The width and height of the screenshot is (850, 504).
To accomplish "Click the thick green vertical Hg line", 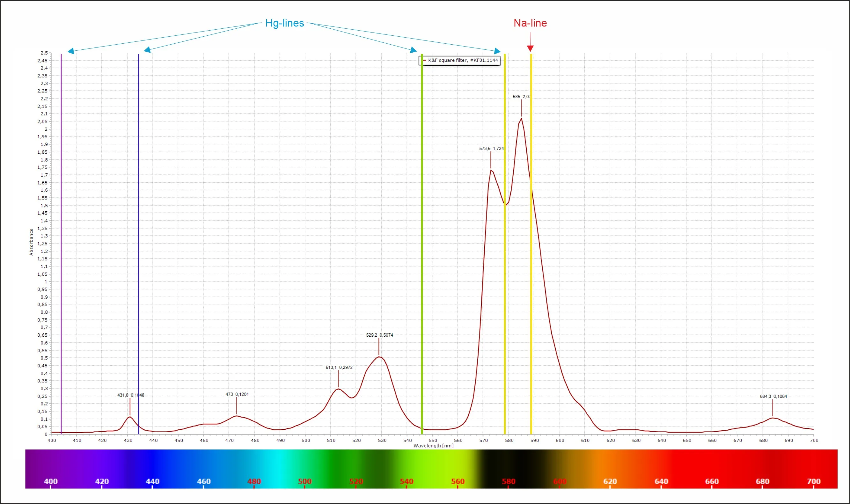I will coord(422,238).
